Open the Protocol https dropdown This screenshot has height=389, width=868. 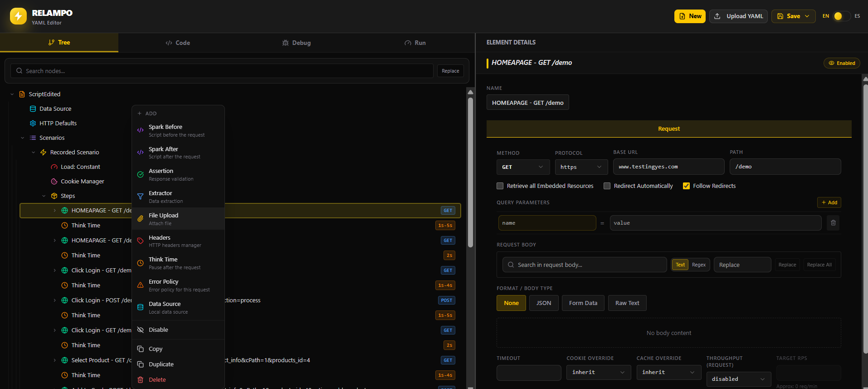tap(581, 167)
